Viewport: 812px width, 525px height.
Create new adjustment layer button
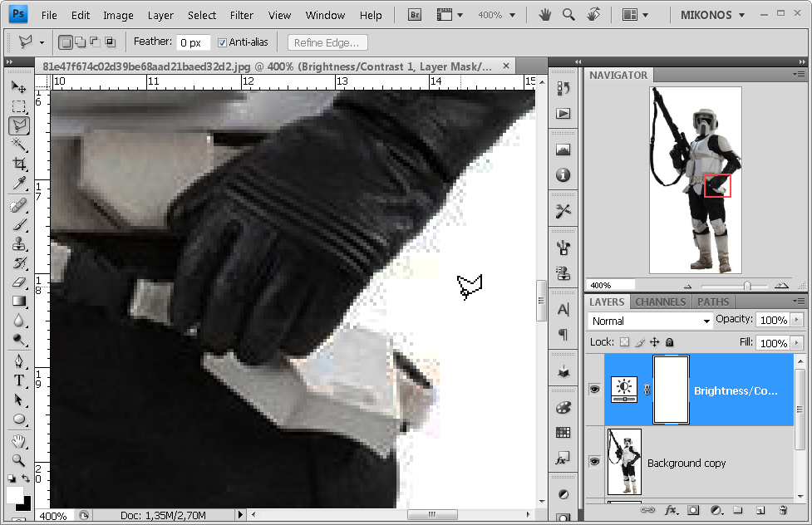pyautogui.click(x=716, y=511)
